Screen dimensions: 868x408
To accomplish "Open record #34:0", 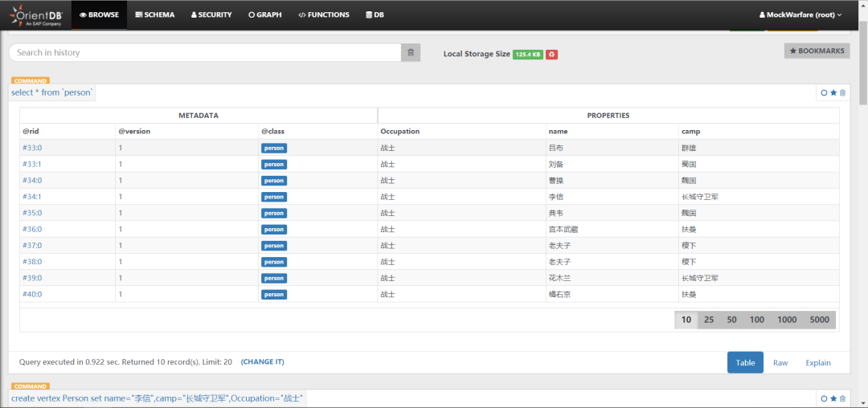I will point(32,180).
